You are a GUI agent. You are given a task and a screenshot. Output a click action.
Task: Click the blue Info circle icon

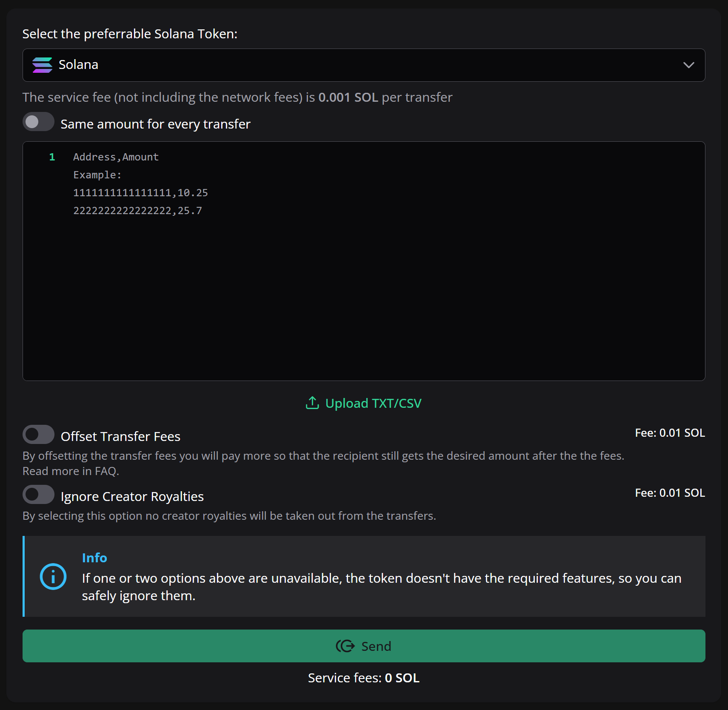(x=53, y=576)
